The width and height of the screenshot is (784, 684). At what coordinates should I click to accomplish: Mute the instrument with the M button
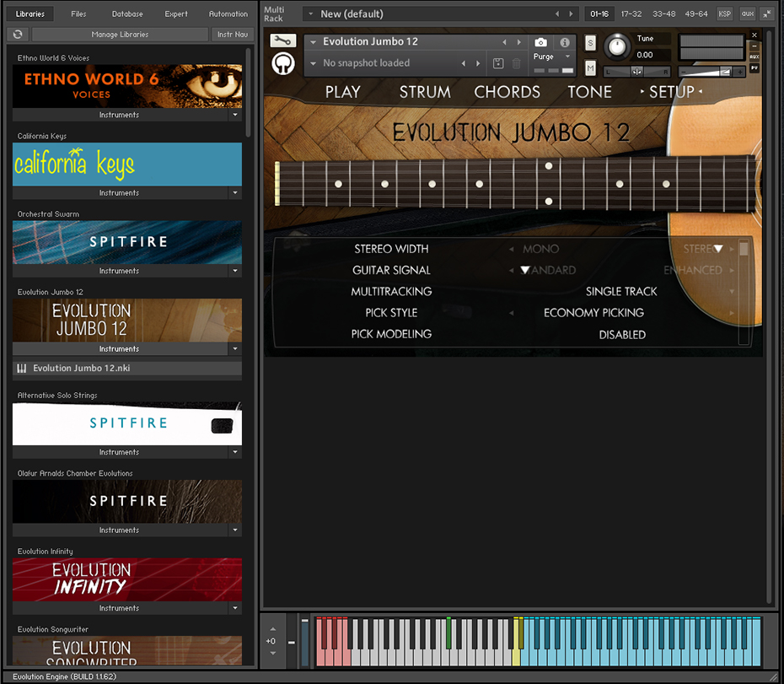(x=590, y=67)
